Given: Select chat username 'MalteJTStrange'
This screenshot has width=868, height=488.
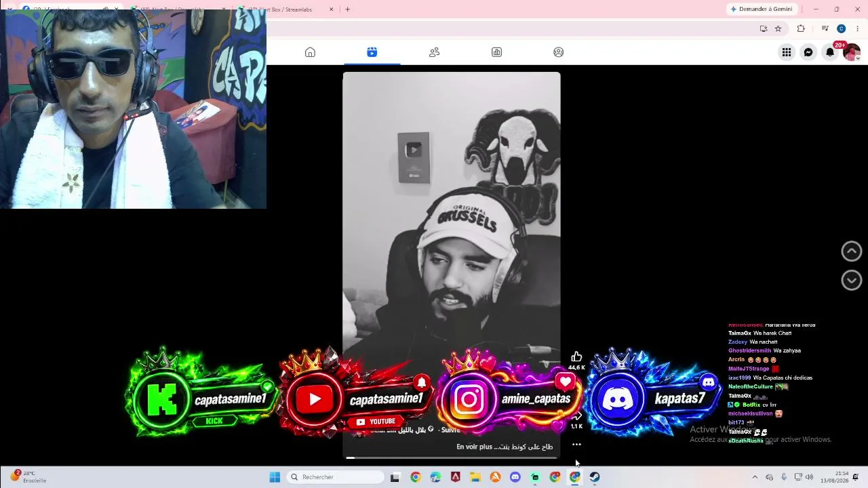Looking at the screenshot, I should pyautogui.click(x=749, y=368).
